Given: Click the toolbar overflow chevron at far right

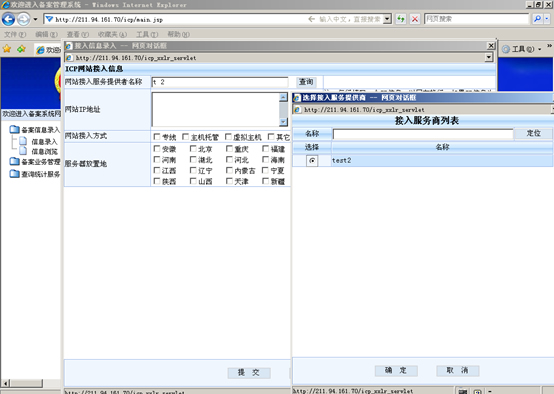Looking at the screenshot, I should [549, 46].
